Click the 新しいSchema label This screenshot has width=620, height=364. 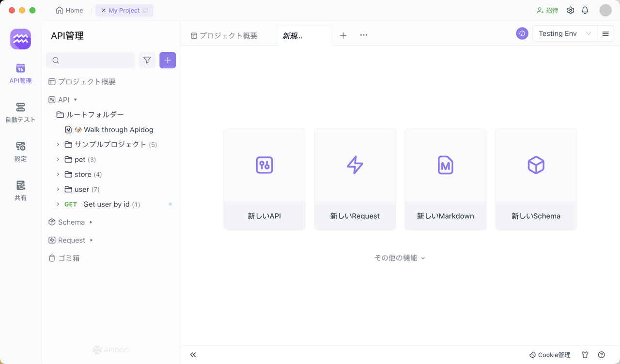(x=536, y=216)
